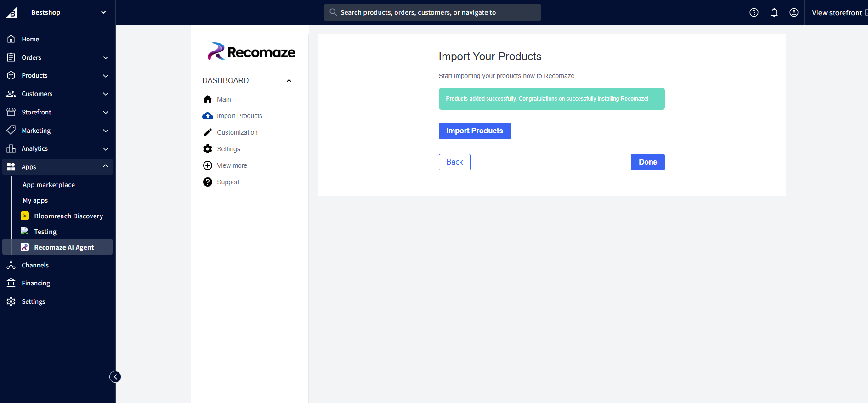Collapse the DASHBOARD section chevron
This screenshot has height=403, width=868.
pos(289,80)
